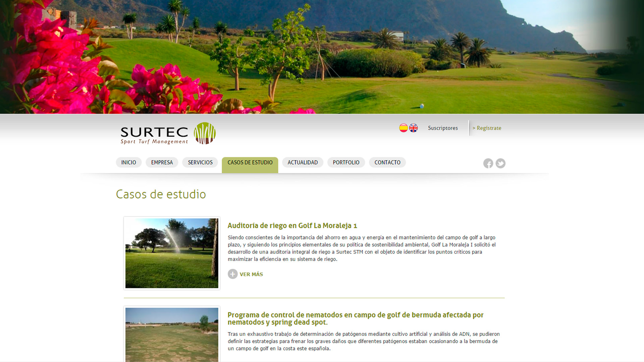Open the CONTACTO menu item
The height and width of the screenshot is (362, 644).
[x=387, y=162]
